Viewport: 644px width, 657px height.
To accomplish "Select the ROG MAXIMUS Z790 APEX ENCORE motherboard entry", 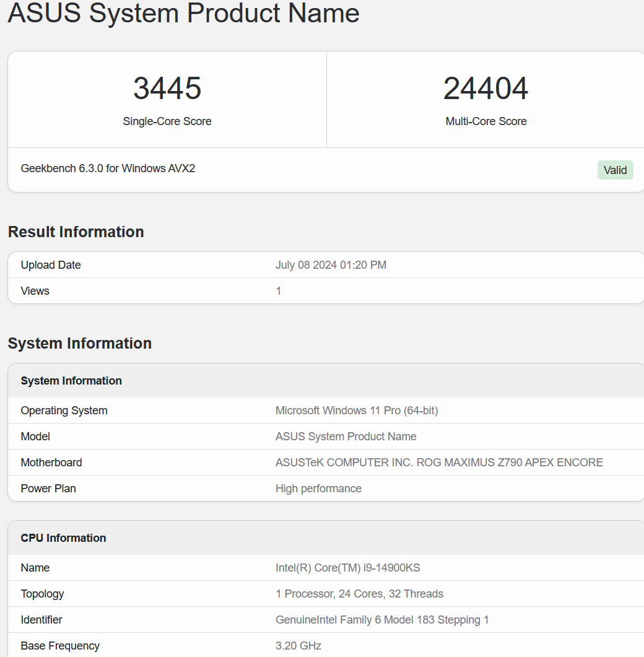I will 439,462.
